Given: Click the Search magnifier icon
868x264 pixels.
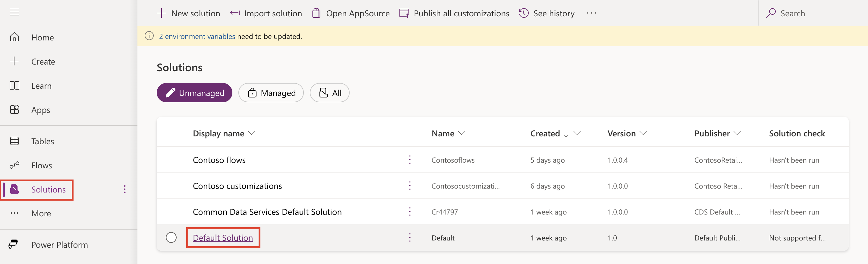Looking at the screenshot, I should [771, 13].
